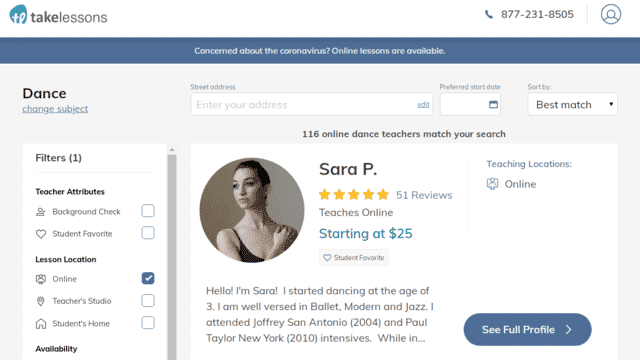The image size is (640, 360).
Task: Click the Background Check person icon
Action: [x=41, y=212]
